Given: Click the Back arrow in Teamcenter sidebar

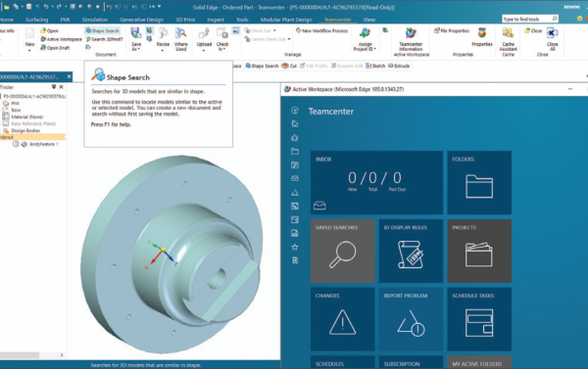Looking at the screenshot, I should click(295, 111).
